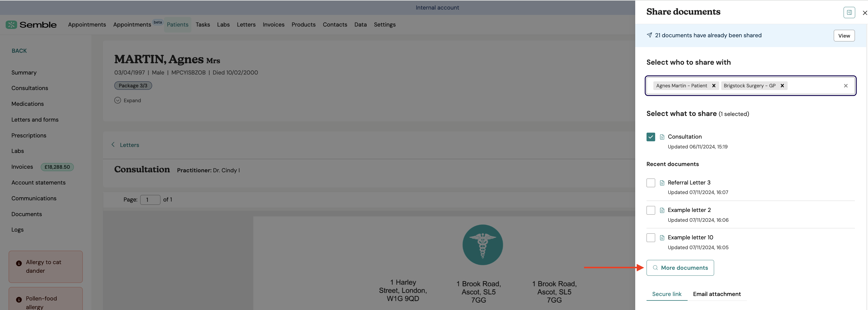Tick the Referral Letter 3 checkbox
Image resolution: width=868 pixels, height=310 pixels.
tap(651, 183)
